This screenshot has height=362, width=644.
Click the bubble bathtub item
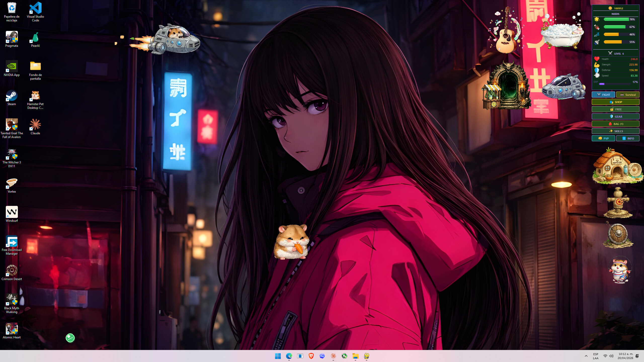tap(562, 31)
